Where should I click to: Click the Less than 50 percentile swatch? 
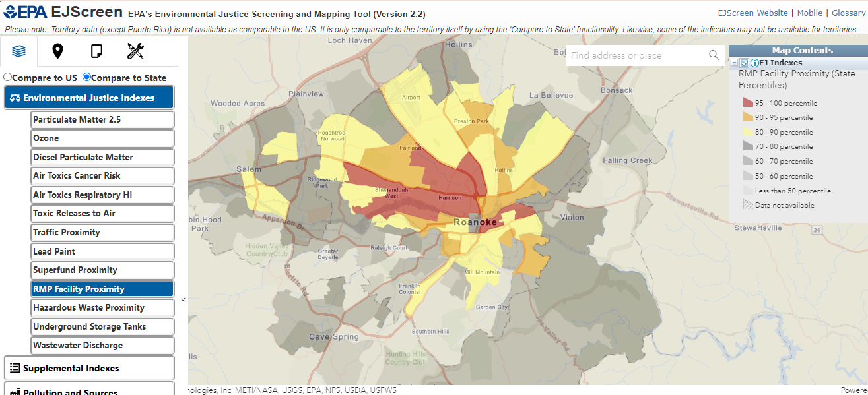[748, 191]
